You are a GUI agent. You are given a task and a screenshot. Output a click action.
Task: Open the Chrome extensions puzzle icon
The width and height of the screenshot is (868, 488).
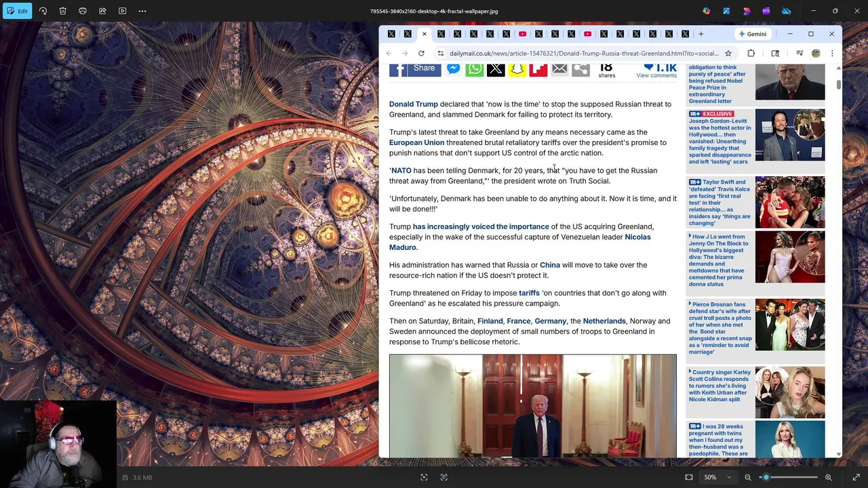pos(751,53)
